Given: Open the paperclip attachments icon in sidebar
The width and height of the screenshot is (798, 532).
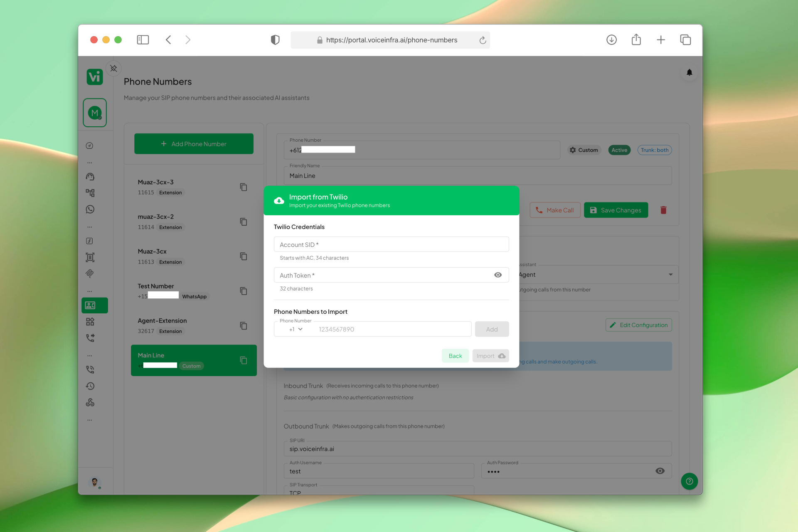Looking at the screenshot, I should 90,273.
